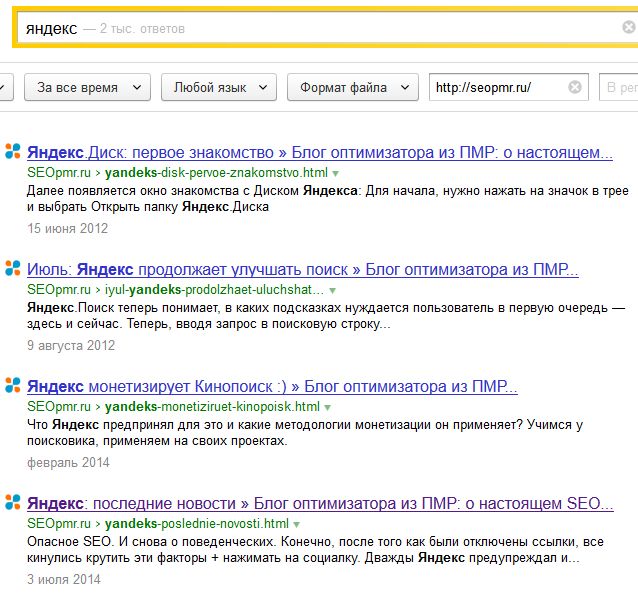Clear the seopmr.ru site filter
The height and width of the screenshot is (594, 638).
(575, 87)
